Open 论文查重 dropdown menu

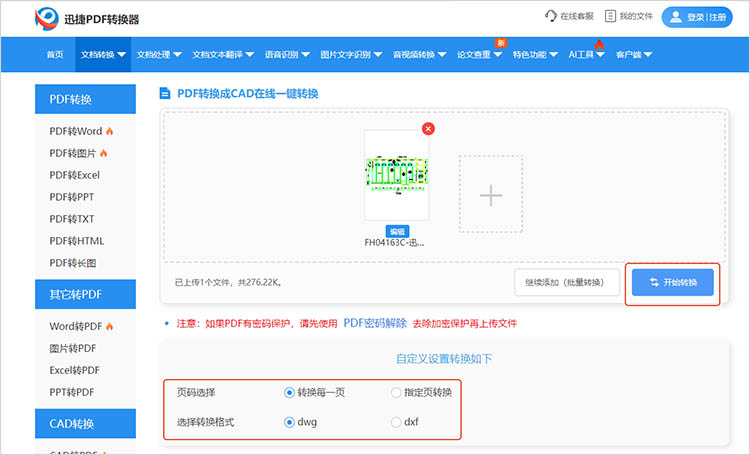[479, 55]
